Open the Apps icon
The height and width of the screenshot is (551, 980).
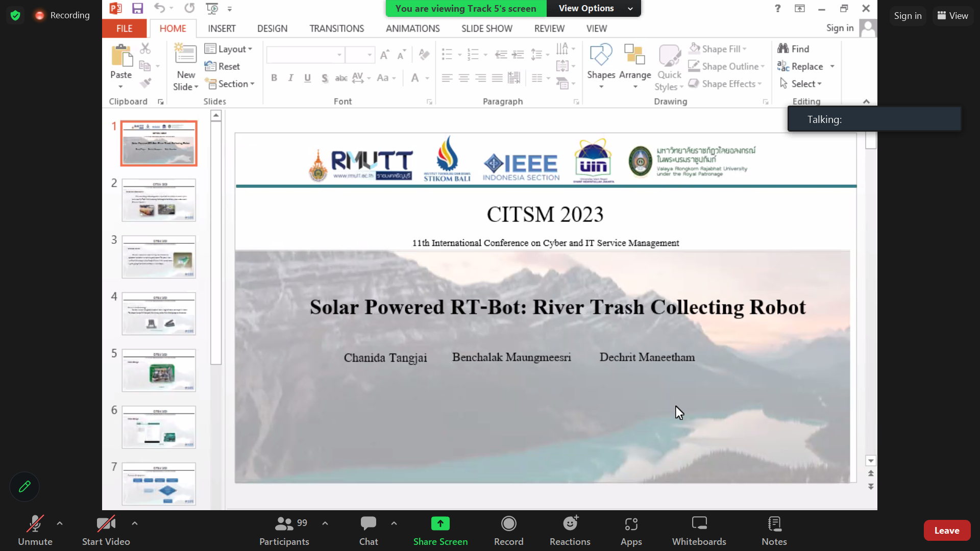pyautogui.click(x=631, y=523)
